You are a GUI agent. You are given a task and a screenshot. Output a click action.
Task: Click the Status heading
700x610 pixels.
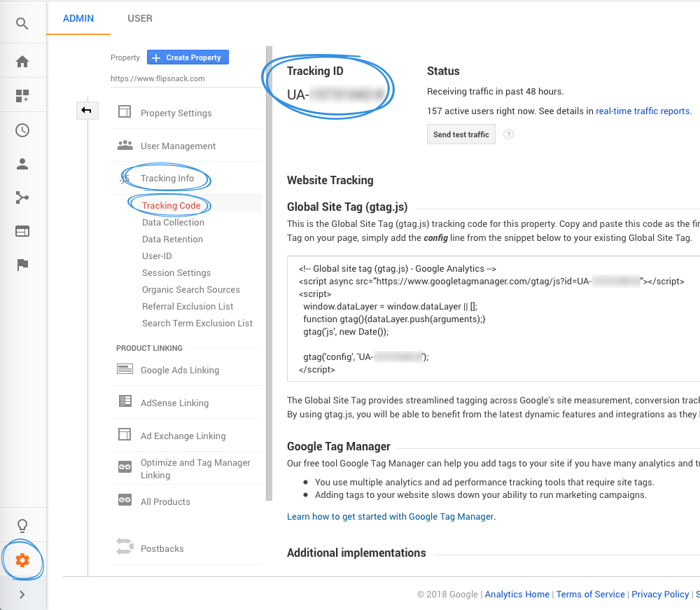pyautogui.click(x=443, y=71)
